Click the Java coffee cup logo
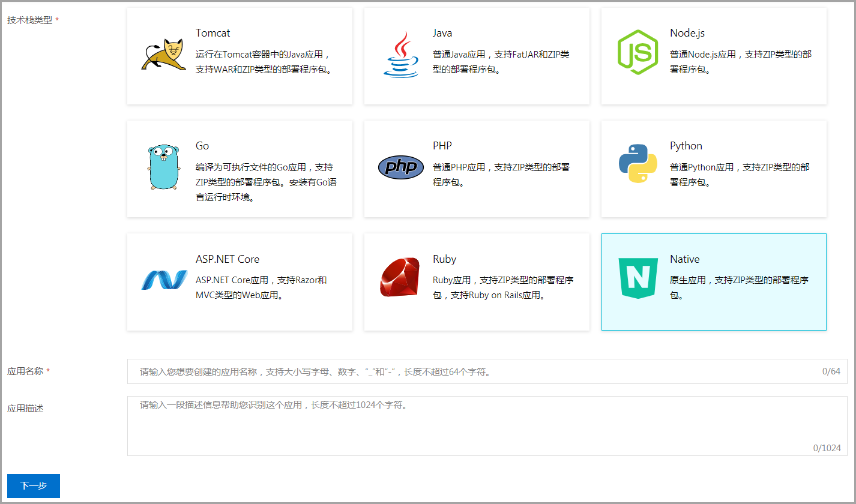 [x=401, y=55]
